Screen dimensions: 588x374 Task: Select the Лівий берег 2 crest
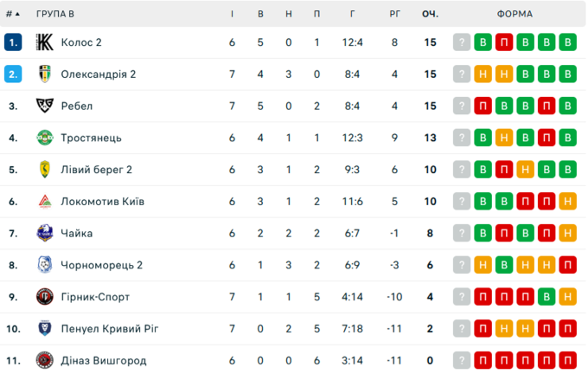click(45, 170)
